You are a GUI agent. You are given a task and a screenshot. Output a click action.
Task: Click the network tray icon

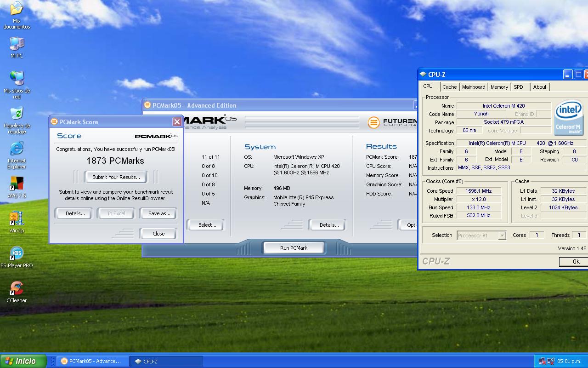[542, 361]
